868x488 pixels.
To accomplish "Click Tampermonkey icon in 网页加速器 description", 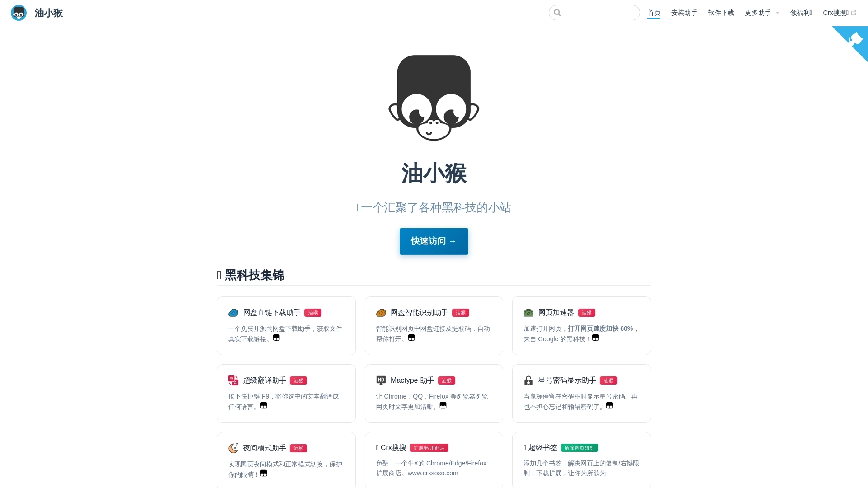I will coord(595,338).
